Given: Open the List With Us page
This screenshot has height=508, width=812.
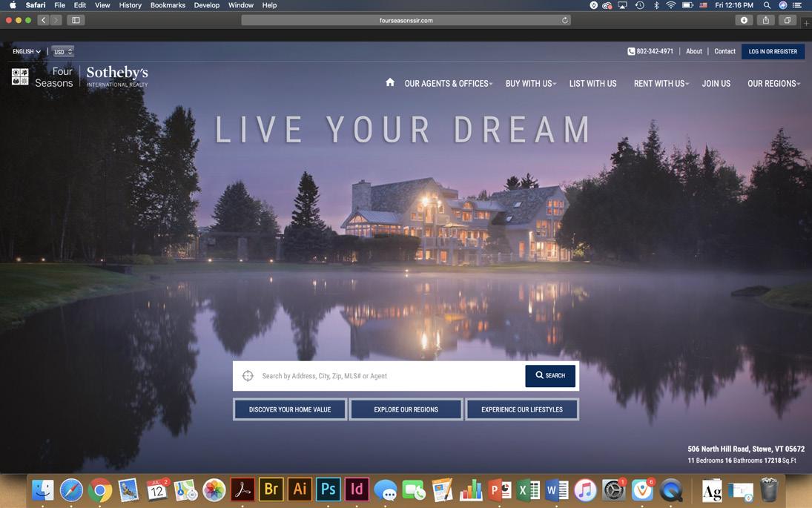Looking at the screenshot, I should click(x=593, y=83).
